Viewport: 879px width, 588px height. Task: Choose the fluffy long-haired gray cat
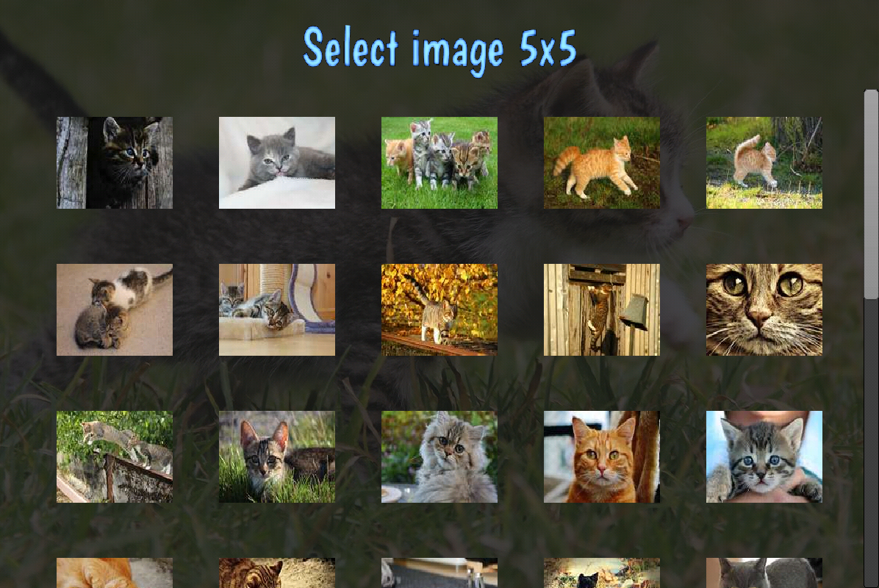(x=439, y=457)
